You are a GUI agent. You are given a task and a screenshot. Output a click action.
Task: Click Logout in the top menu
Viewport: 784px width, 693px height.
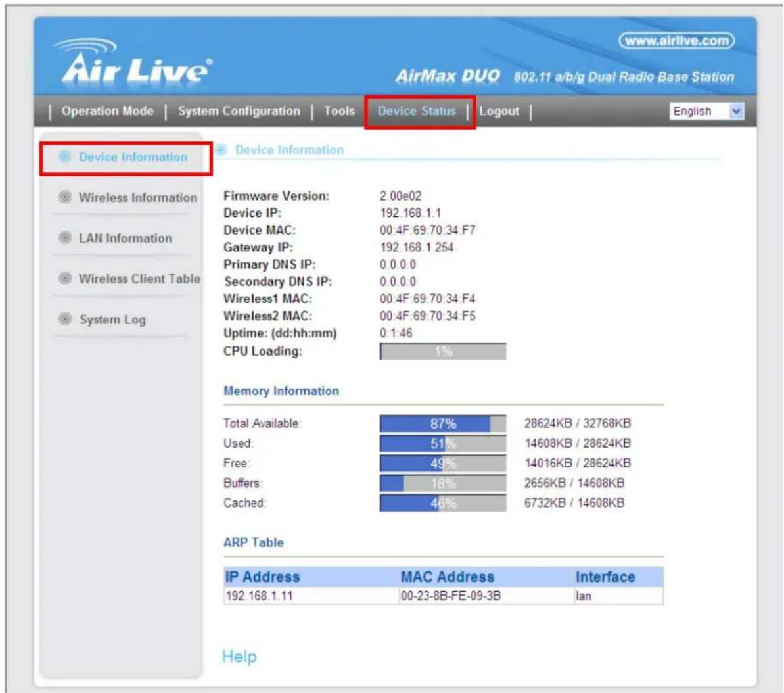[499, 111]
